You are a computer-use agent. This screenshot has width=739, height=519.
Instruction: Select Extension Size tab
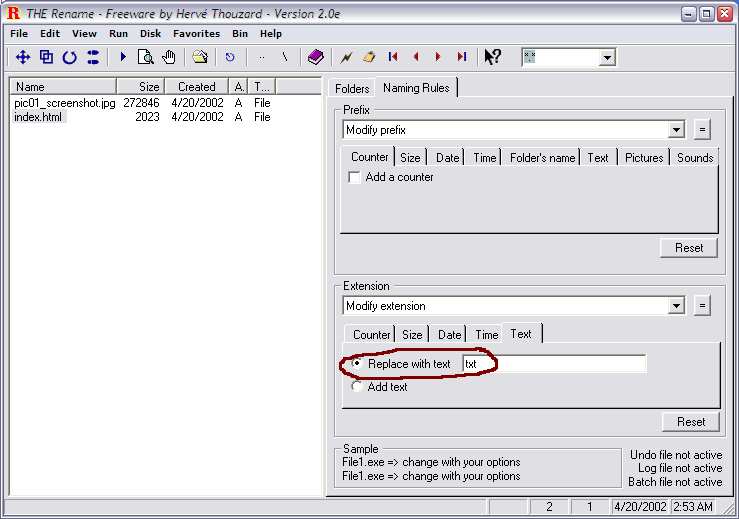[412, 335]
